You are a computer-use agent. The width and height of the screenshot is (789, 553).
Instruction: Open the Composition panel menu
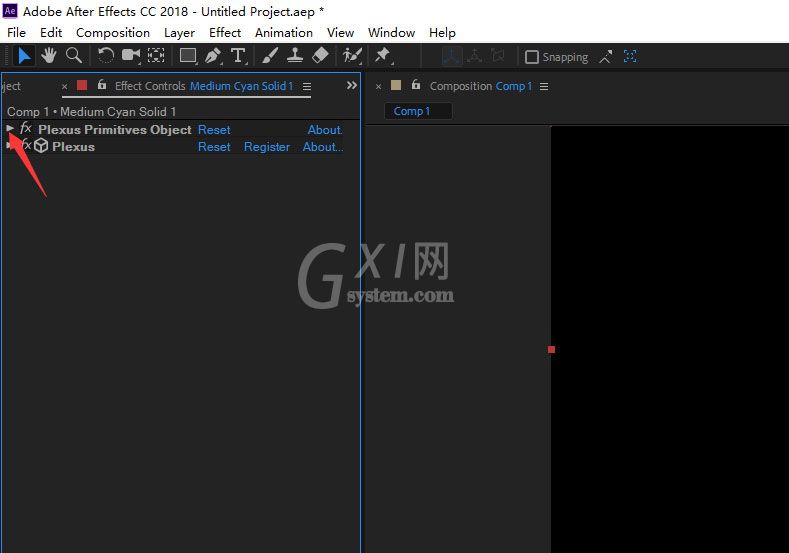544,87
